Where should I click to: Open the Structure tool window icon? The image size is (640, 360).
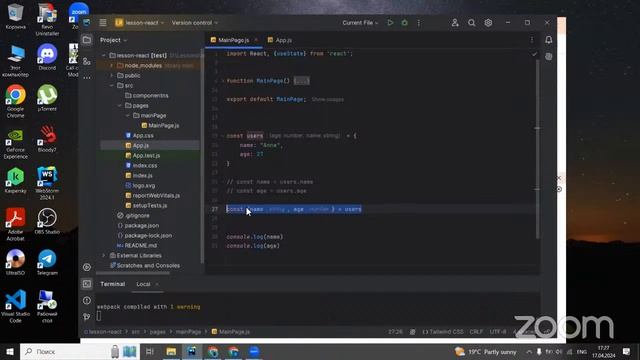[x=87, y=61]
